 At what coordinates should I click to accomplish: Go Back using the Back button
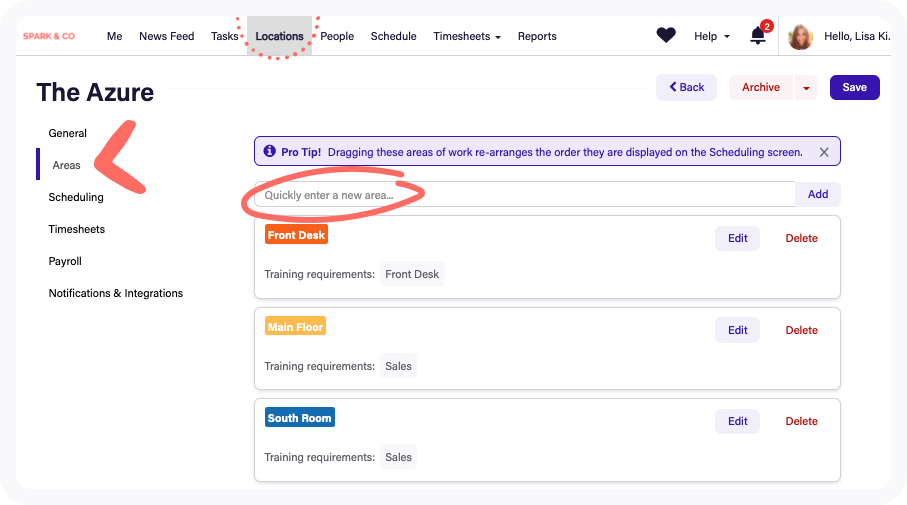coord(686,87)
